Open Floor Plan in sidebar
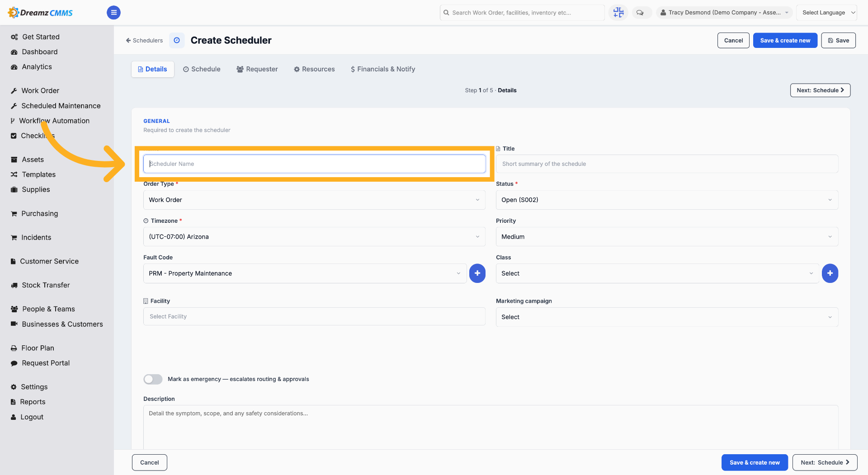 (33, 348)
